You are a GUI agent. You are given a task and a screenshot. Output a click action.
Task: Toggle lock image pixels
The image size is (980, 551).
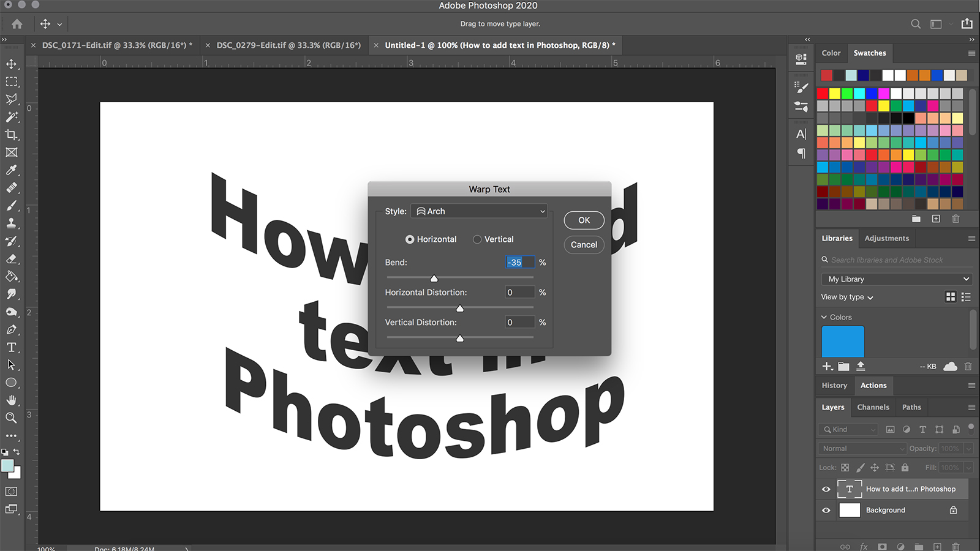pyautogui.click(x=860, y=467)
